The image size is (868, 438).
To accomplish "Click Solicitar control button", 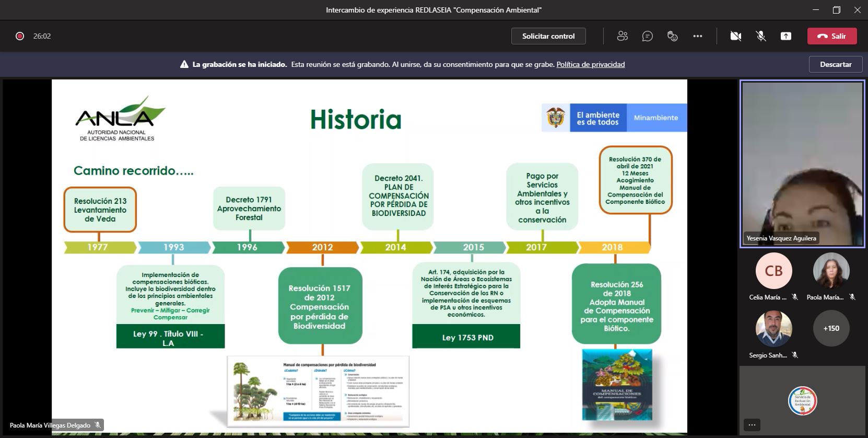I will pos(548,36).
